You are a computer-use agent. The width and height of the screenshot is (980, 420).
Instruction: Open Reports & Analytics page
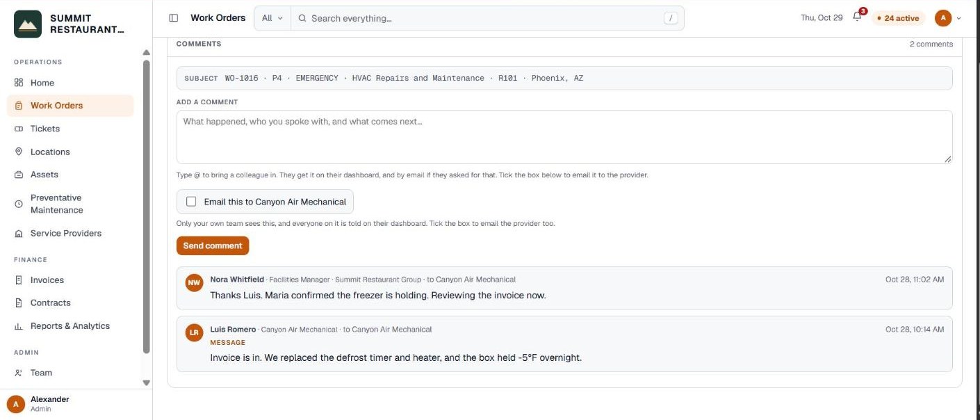70,326
